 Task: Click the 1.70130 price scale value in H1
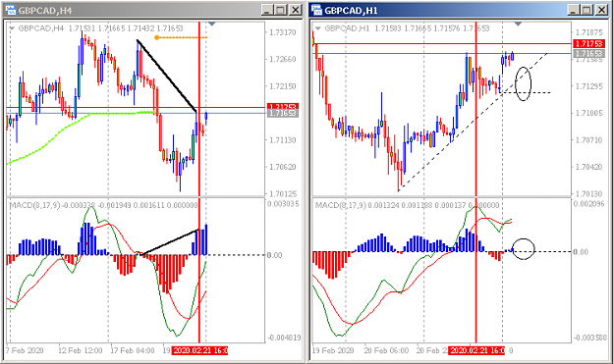tap(588, 194)
